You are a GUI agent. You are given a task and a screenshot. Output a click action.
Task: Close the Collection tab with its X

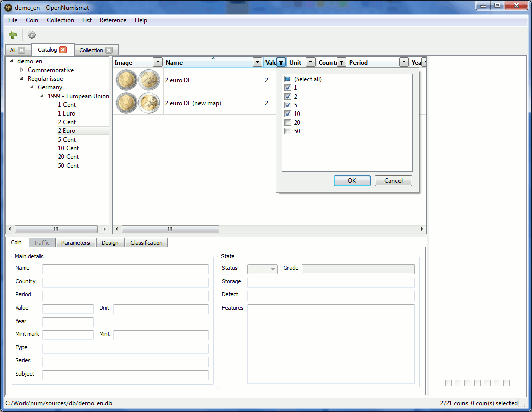(x=109, y=50)
